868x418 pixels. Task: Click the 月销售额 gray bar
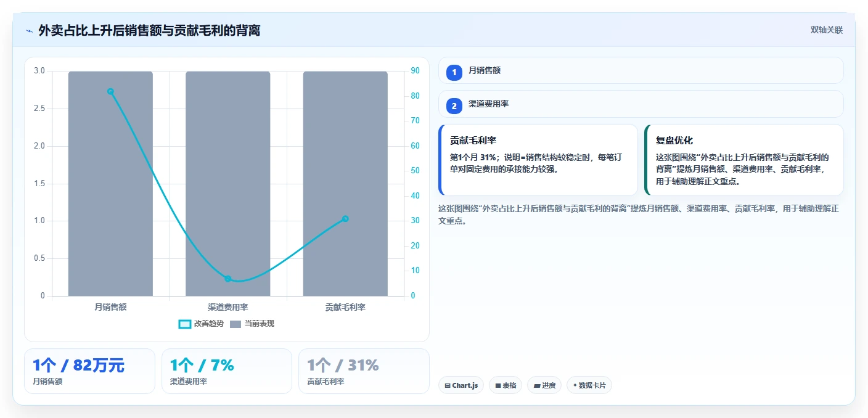click(x=110, y=184)
